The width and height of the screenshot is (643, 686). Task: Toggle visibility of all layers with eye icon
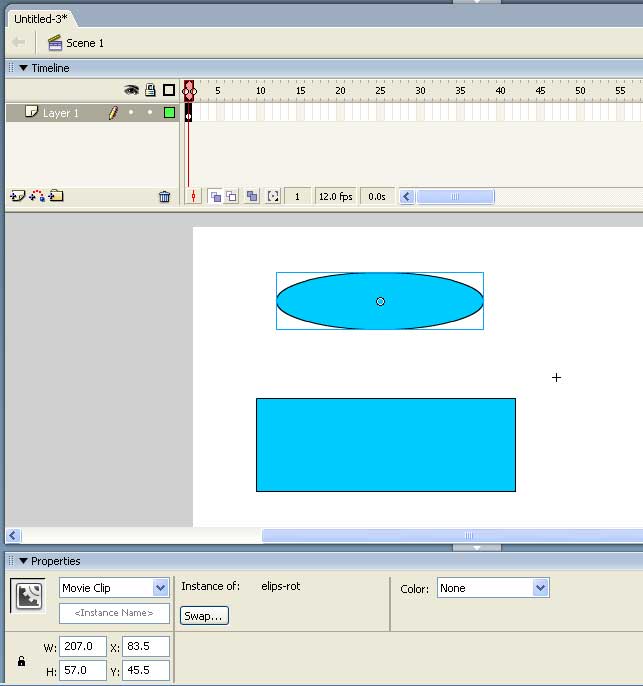(131, 90)
